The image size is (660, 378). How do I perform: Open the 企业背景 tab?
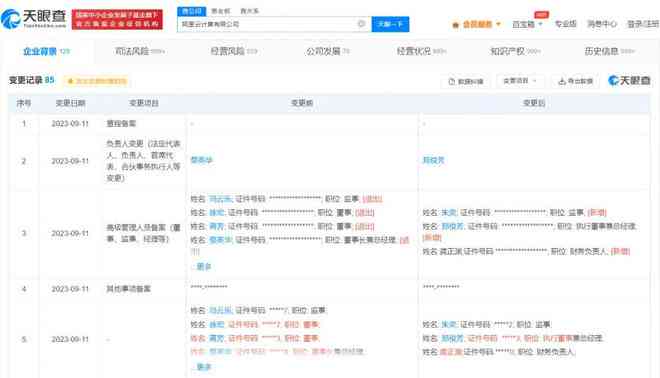(x=46, y=51)
